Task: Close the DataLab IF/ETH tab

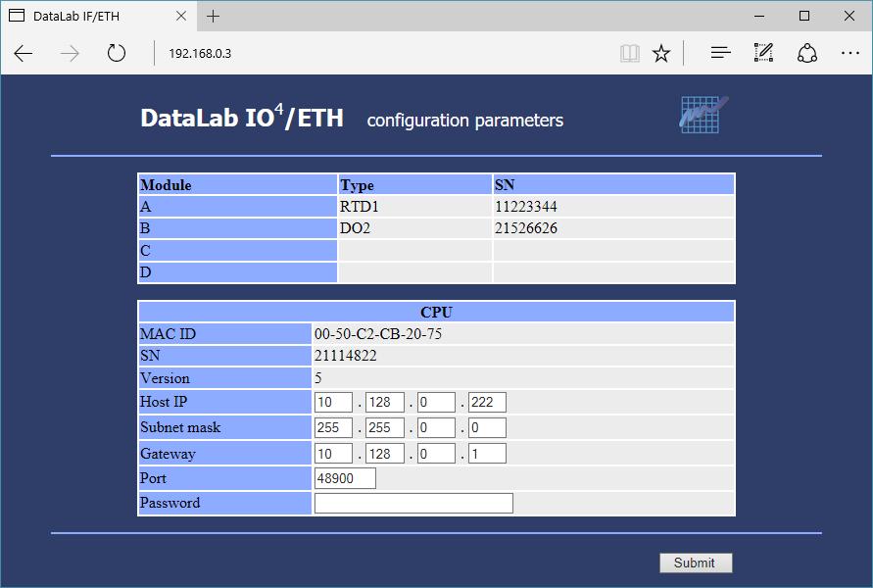Action: click(x=181, y=16)
